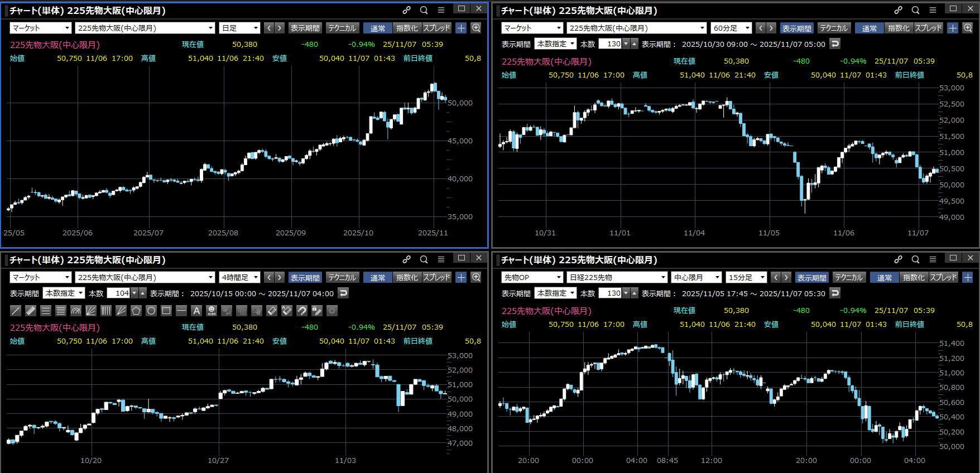Toggle 表示期間 button in the daily chart
The image size is (980, 473).
[x=305, y=28]
